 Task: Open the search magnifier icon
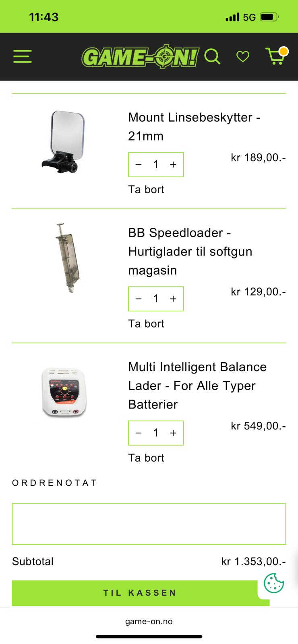tap(212, 57)
